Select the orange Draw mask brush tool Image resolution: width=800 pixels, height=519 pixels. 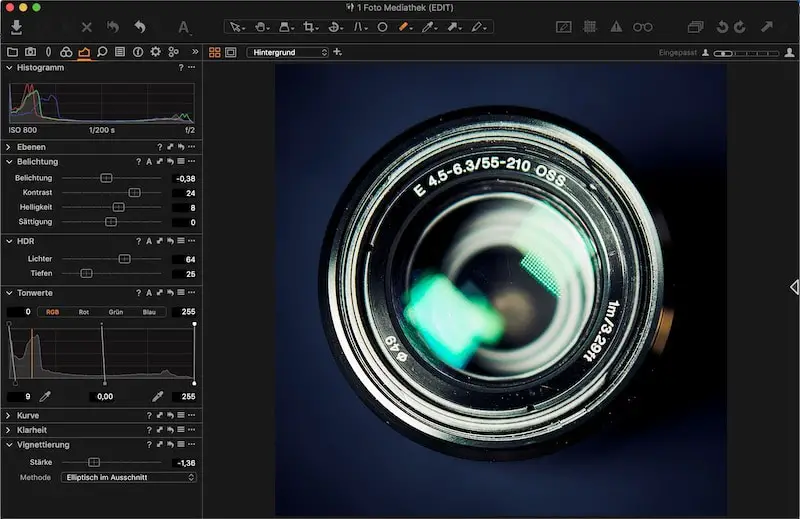[x=405, y=27]
